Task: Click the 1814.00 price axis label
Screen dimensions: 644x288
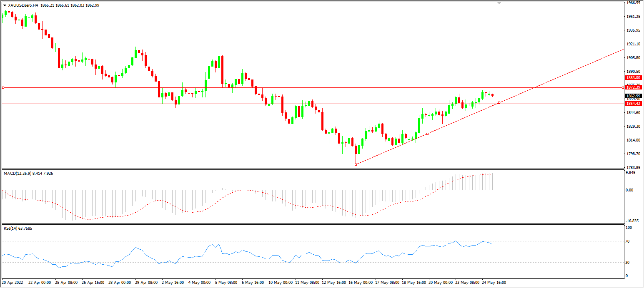Action: pos(633,140)
